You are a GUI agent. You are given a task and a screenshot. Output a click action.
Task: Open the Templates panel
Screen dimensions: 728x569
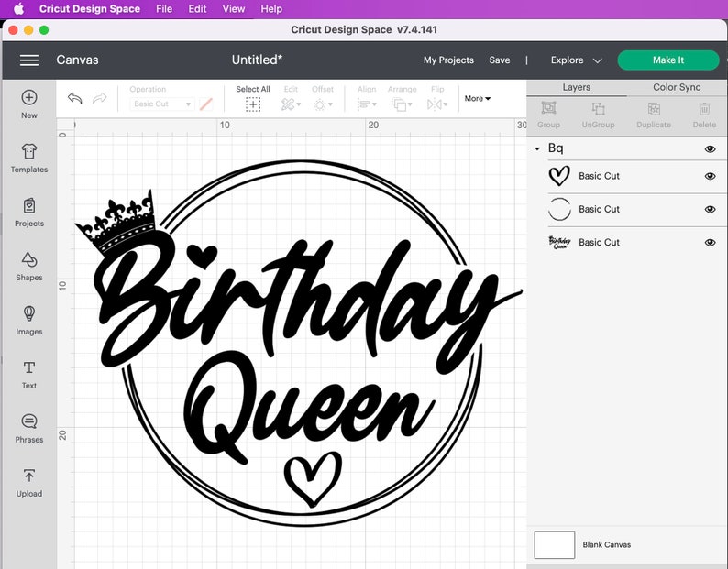pyautogui.click(x=29, y=159)
